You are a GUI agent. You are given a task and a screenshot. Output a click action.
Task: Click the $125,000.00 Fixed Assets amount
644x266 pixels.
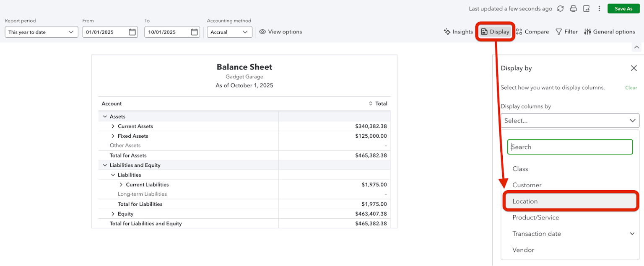[x=371, y=136]
